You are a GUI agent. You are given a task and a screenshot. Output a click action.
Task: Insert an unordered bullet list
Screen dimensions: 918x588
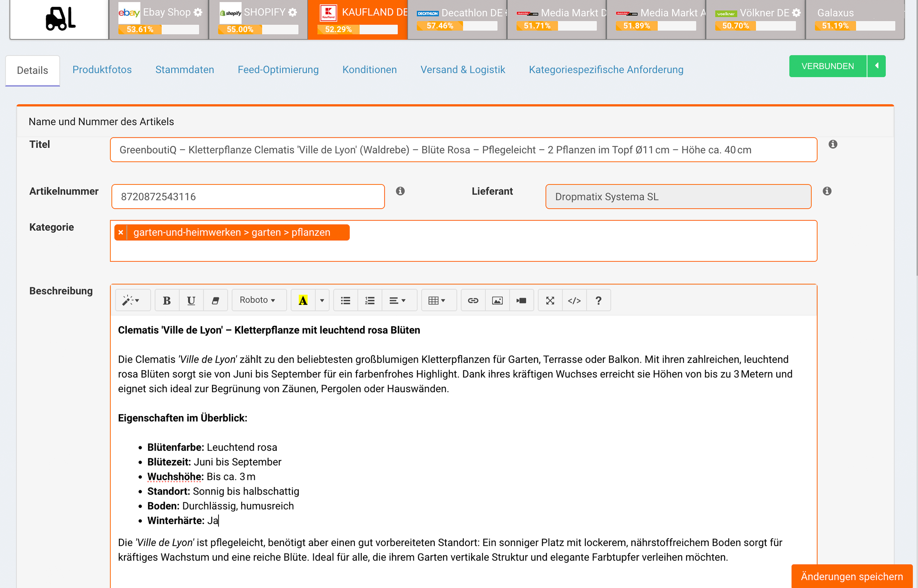(x=346, y=301)
